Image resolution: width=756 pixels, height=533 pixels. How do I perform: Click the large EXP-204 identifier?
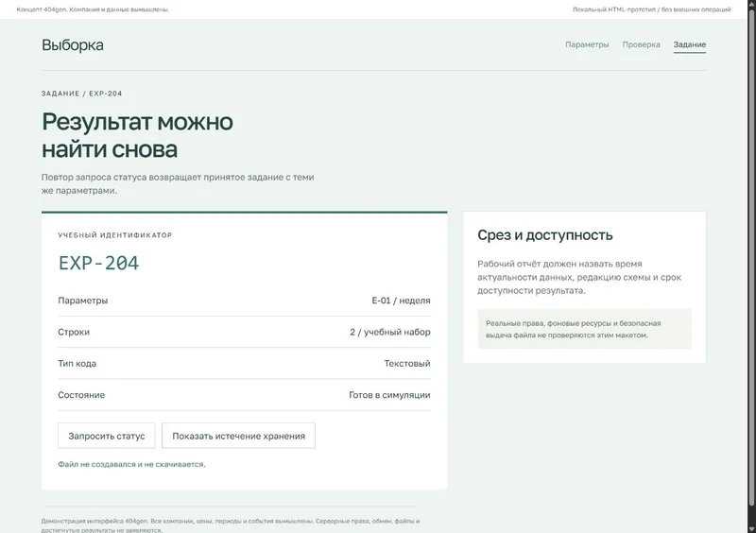pos(98,263)
